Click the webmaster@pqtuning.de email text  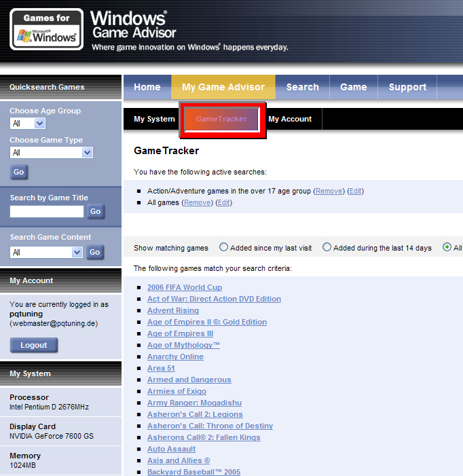click(54, 323)
